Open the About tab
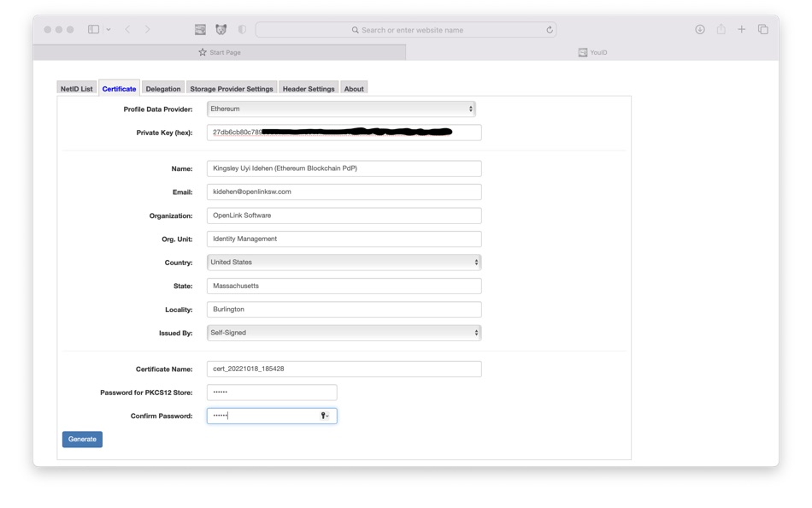The height and width of the screenshot is (508, 812). point(354,89)
